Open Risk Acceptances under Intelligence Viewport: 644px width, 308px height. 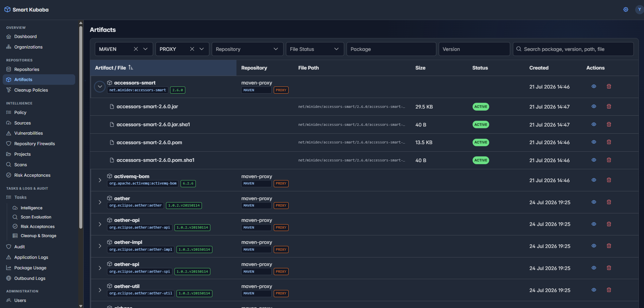tap(39, 175)
